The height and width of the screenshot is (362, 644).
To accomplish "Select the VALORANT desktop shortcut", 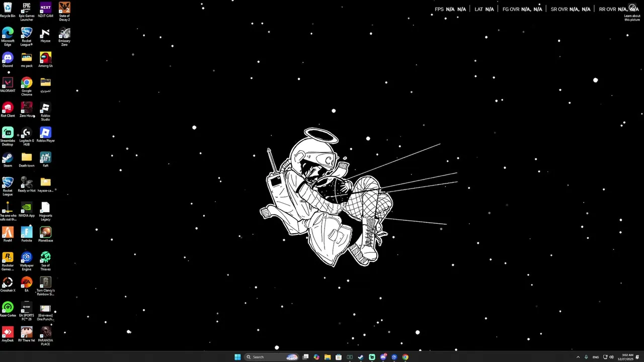I will [8, 84].
